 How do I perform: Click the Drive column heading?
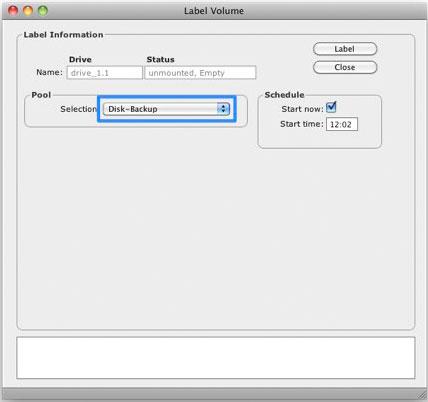[80, 60]
